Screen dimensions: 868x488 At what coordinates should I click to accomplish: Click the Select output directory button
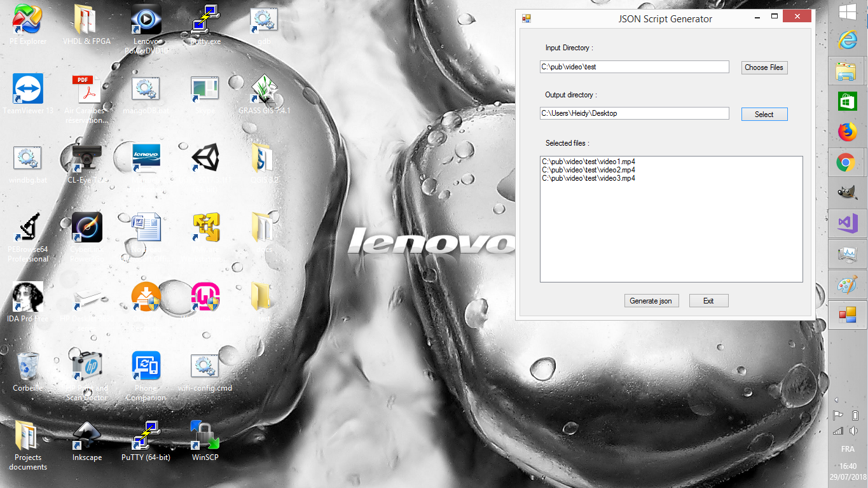pyautogui.click(x=764, y=115)
